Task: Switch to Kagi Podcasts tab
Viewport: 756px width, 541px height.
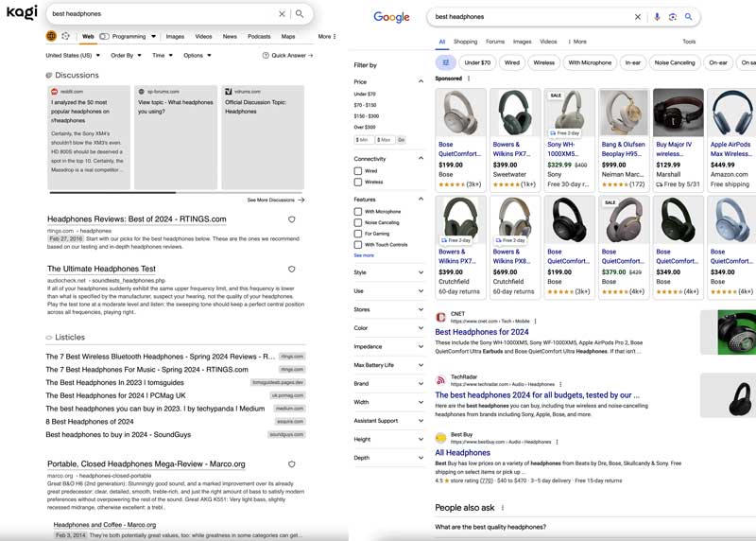Action: click(x=259, y=36)
